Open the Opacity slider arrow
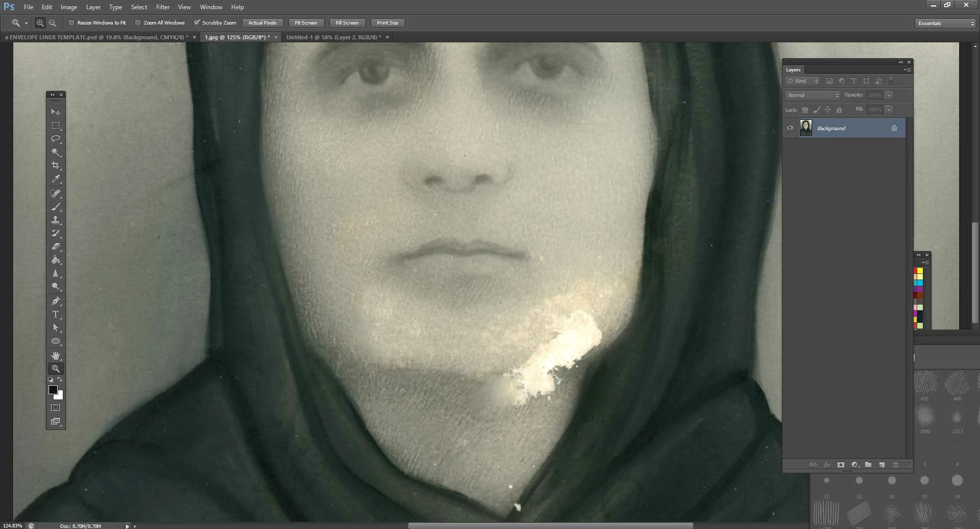980x529 pixels. (889, 95)
